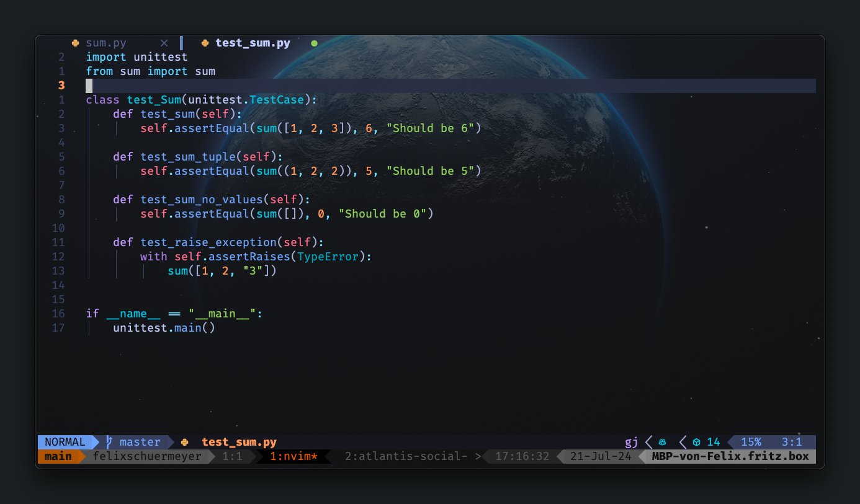The width and height of the screenshot is (860, 504).
Task: Select the git branch icon next to master
Action: tap(109, 441)
